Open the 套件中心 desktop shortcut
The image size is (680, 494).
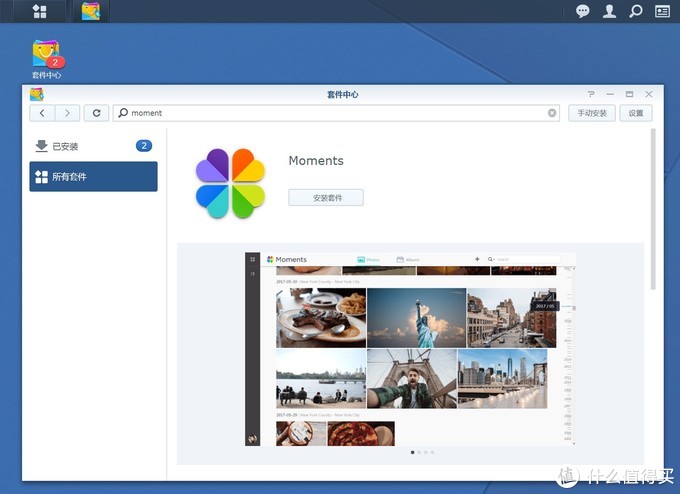pyautogui.click(x=47, y=59)
